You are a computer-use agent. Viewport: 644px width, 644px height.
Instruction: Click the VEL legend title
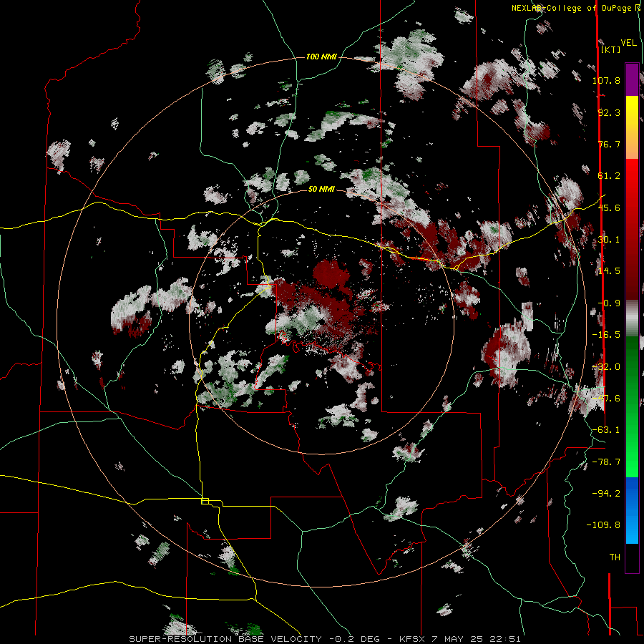pyautogui.click(x=628, y=43)
